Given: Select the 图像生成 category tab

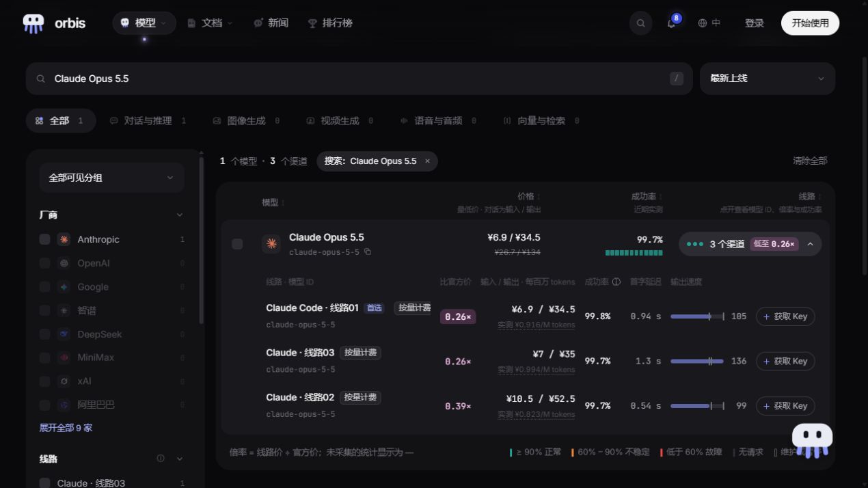Looking at the screenshot, I should point(246,120).
